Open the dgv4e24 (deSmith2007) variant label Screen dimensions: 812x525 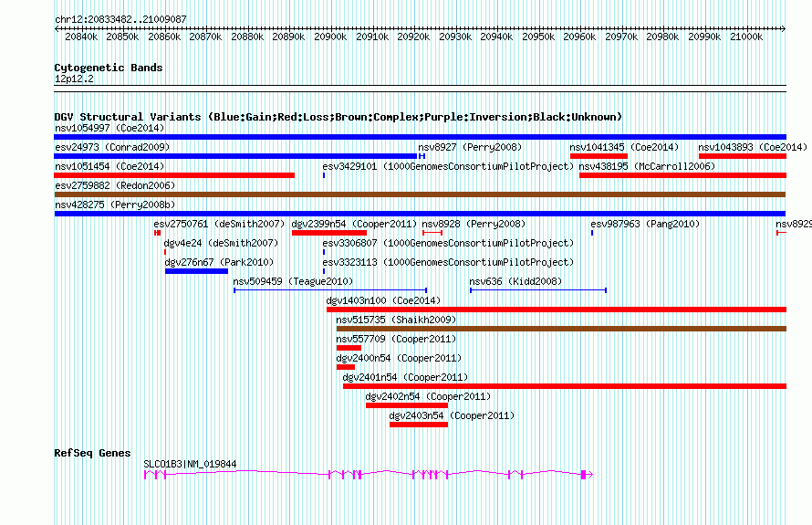221,243
